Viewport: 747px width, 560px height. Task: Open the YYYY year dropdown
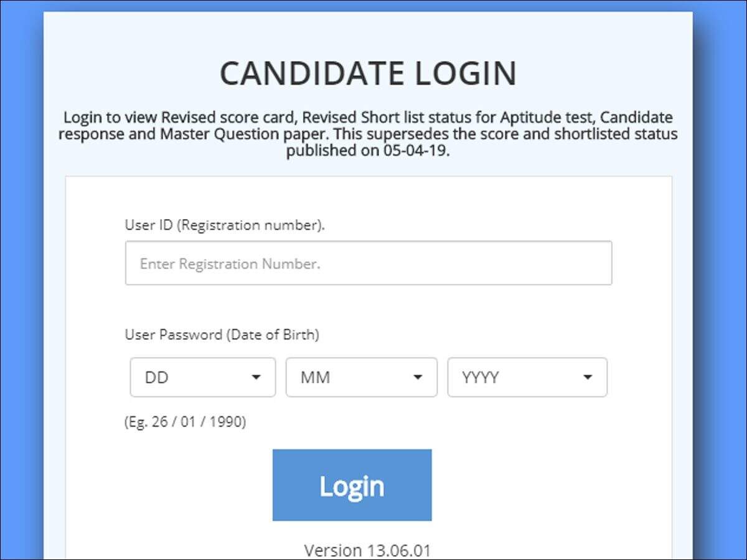[x=527, y=377]
